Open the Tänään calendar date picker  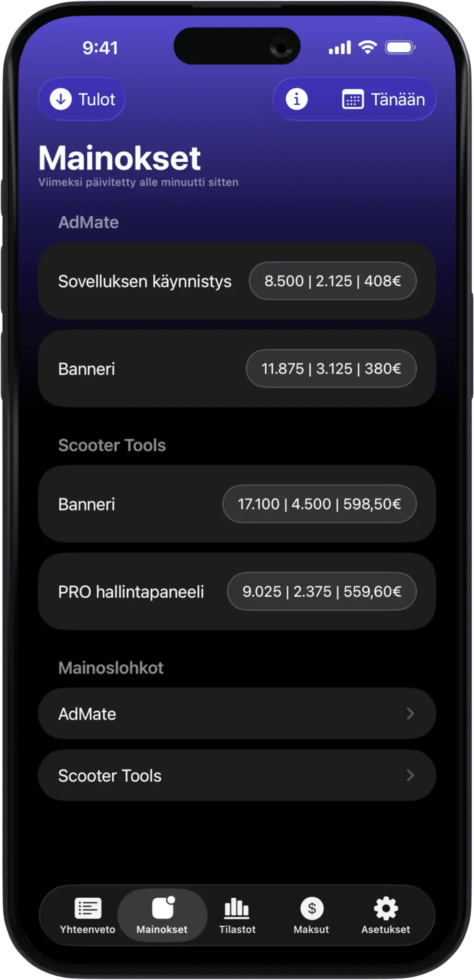click(383, 100)
